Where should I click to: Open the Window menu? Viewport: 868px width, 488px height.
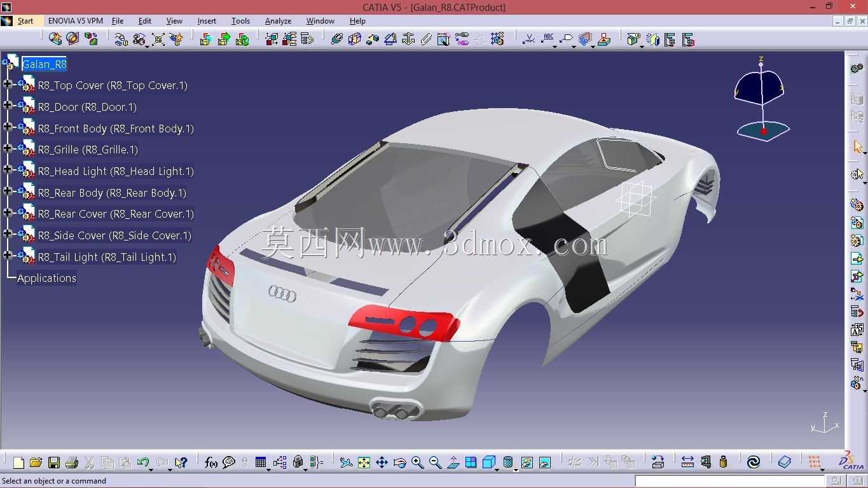point(320,21)
